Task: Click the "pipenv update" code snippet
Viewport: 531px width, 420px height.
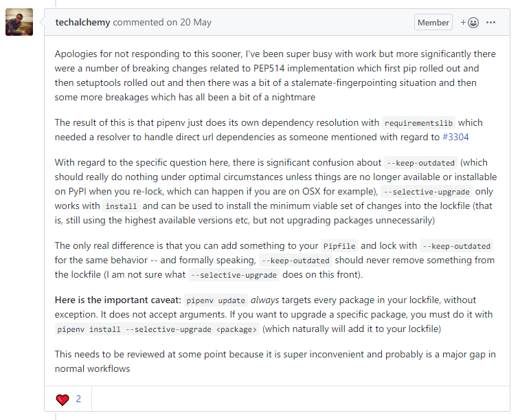Action: pyautogui.click(x=216, y=300)
